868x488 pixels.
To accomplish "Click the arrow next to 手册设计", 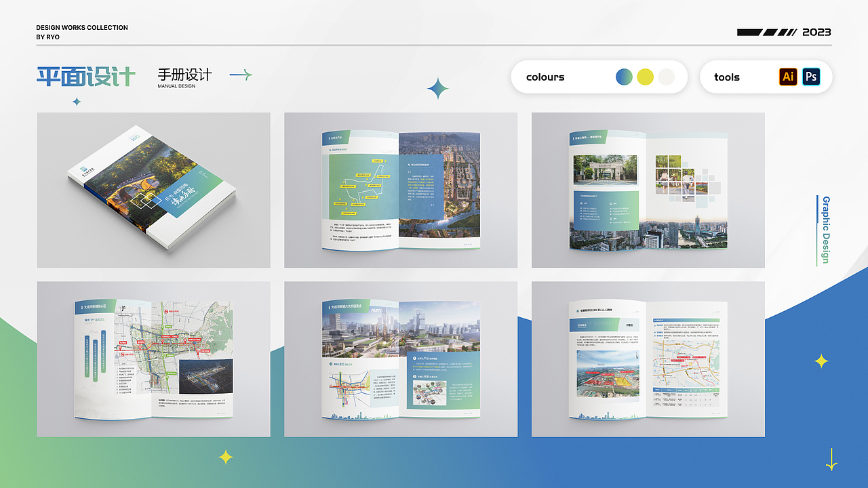I will 241,75.
